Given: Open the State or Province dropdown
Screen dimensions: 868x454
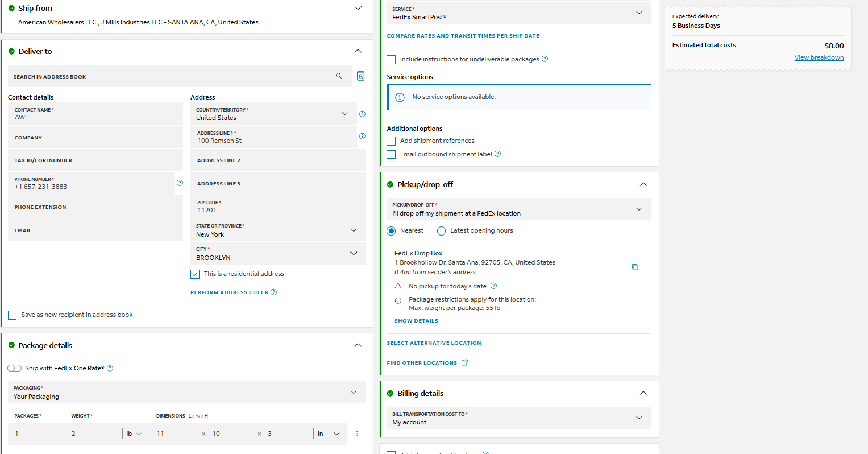Looking at the screenshot, I should coord(278,230).
